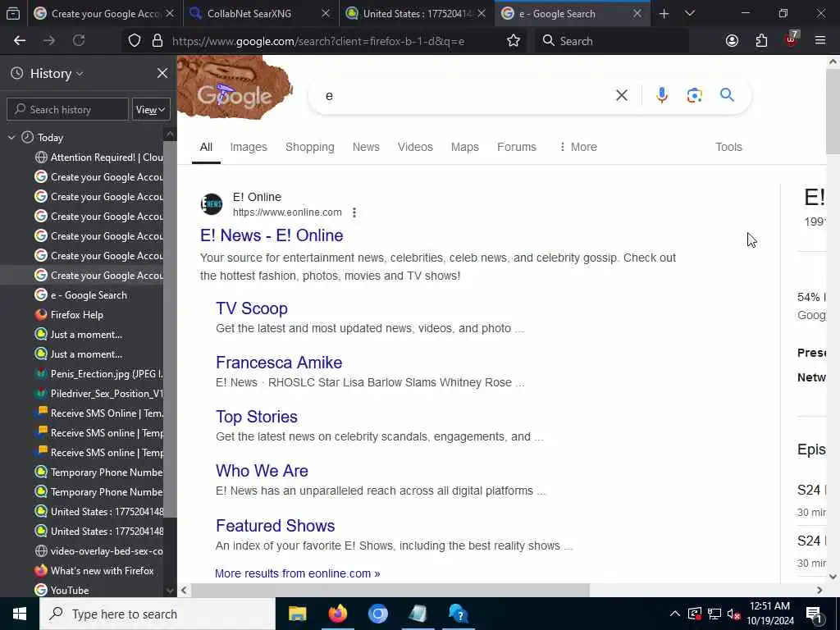
Task: Open the uBlock Origin extension icon
Action: (792, 39)
